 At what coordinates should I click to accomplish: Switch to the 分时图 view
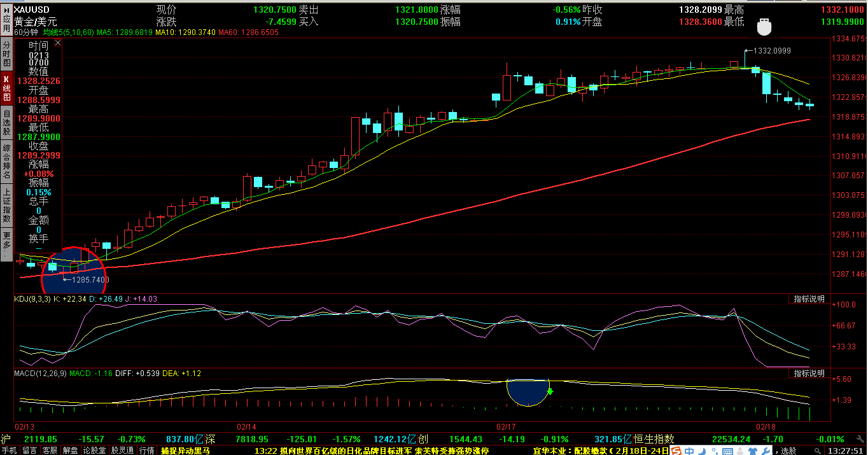[x=6, y=55]
